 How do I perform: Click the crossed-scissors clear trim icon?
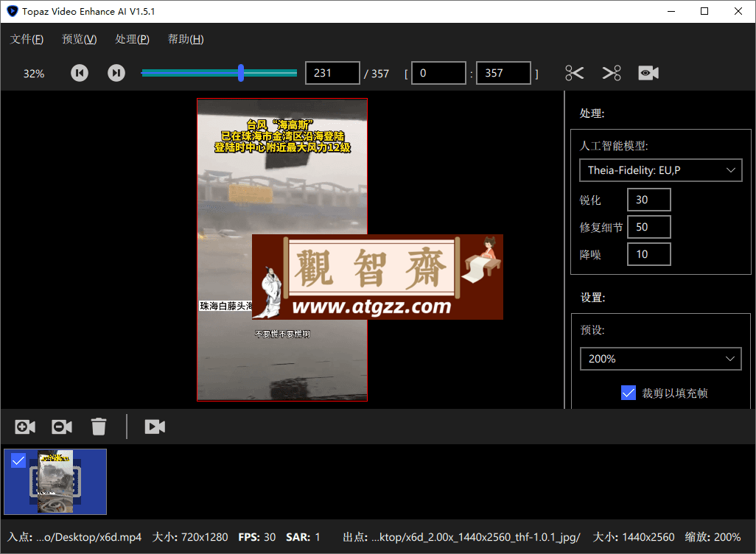(612, 73)
